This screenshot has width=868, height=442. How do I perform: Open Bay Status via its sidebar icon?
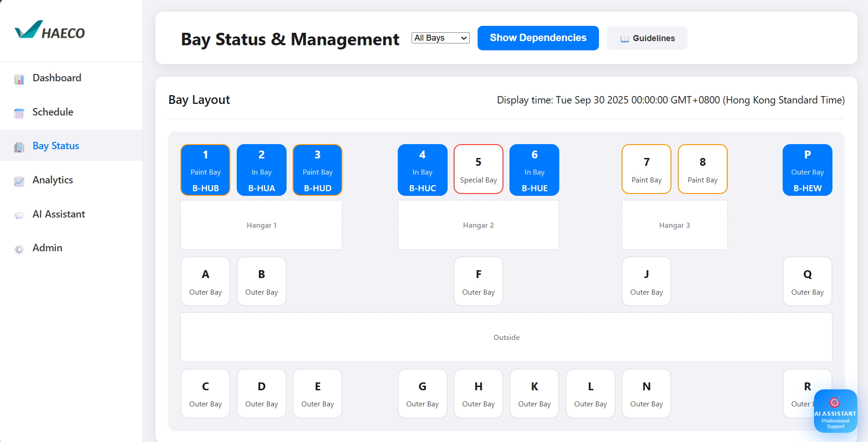click(19, 147)
